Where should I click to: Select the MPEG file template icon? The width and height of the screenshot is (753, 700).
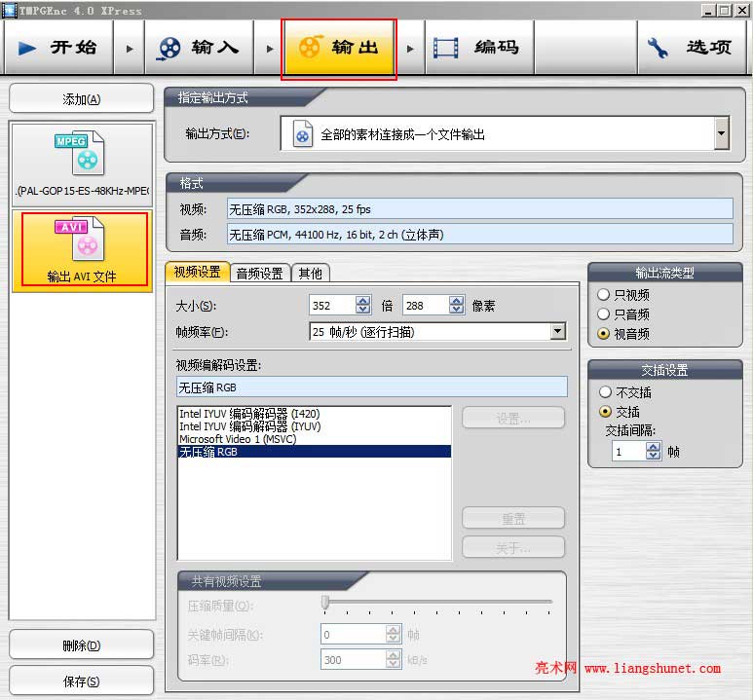pos(81,153)
